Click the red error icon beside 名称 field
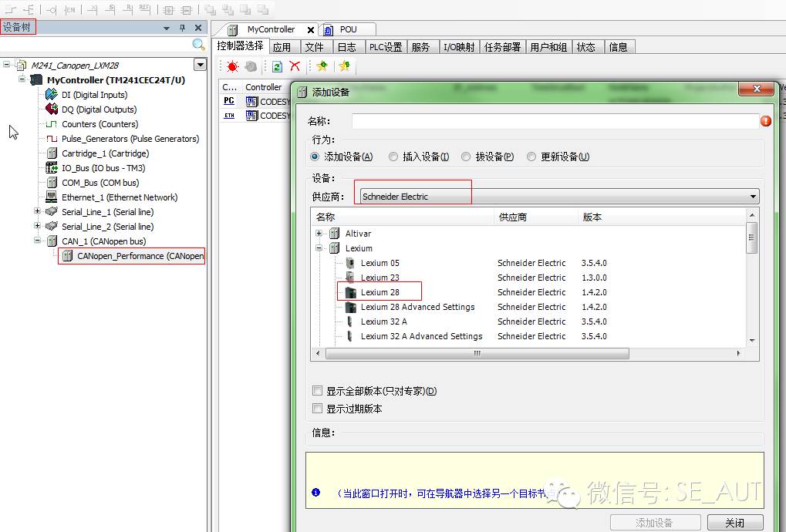Image resolution: width=786 pixels, height=532 pixels. pos(766,121)
